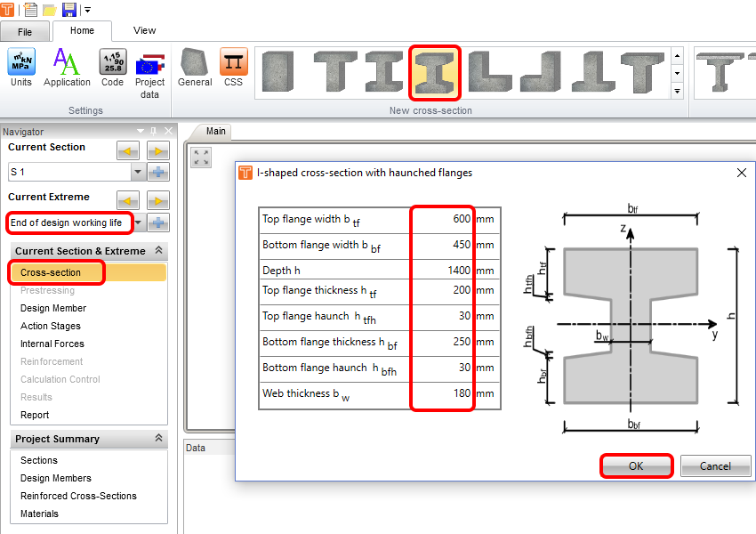This screenshot has height=534, width=756.
Task: Click the Application settings icon
Action: pyautogui.click(x=67, y=69)
